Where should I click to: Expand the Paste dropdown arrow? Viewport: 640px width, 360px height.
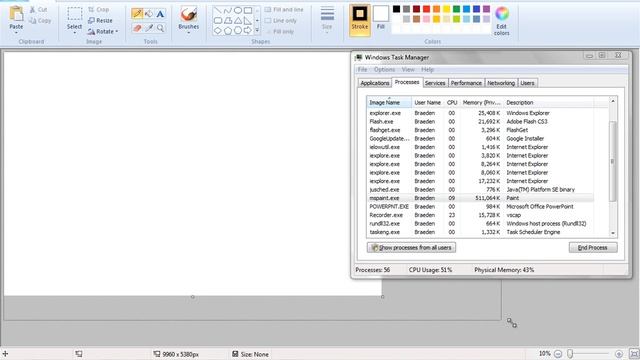coord(16,32)
